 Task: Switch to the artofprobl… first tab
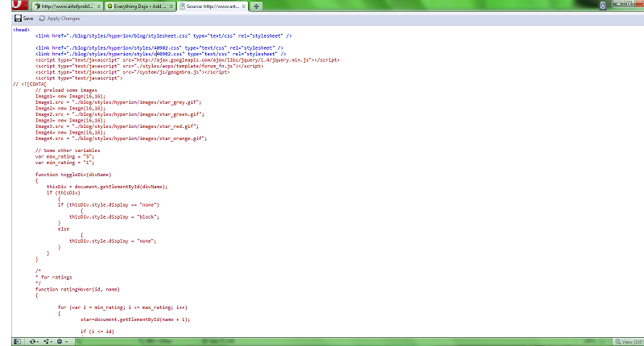[x=68, y=6]
